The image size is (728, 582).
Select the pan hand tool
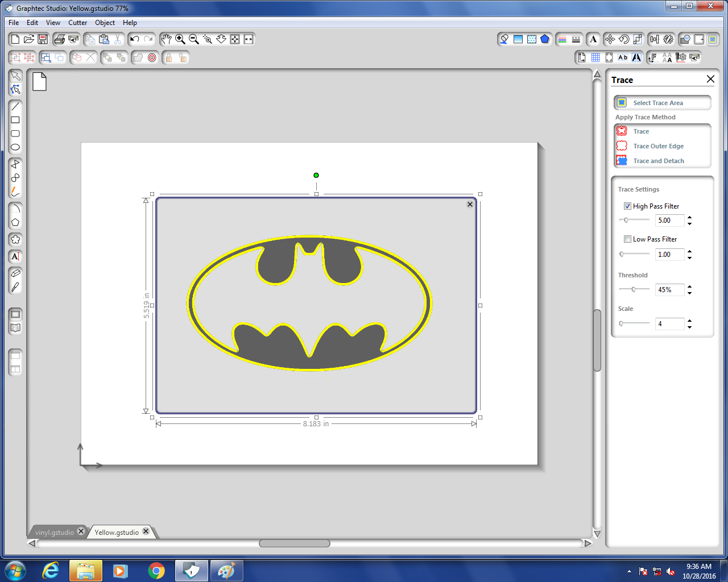tap(166, 39)
